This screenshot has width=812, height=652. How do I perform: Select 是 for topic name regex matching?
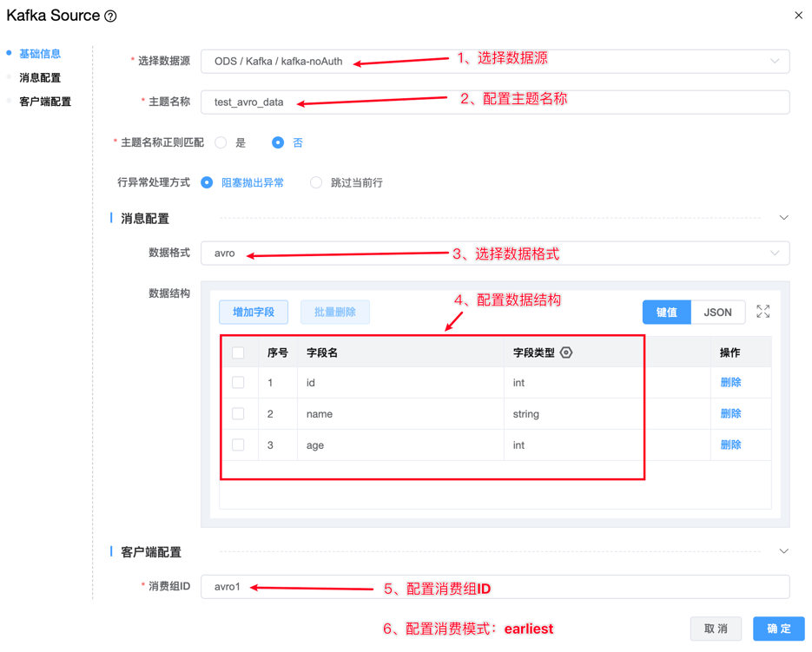point(221,142)
